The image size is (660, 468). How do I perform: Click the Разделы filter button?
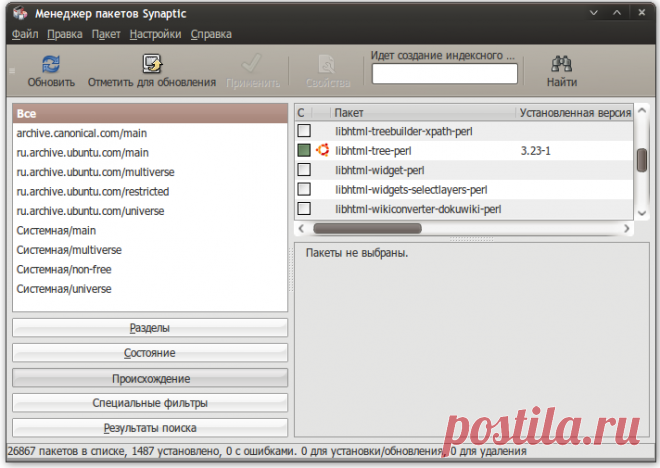(x=150, y=327)
